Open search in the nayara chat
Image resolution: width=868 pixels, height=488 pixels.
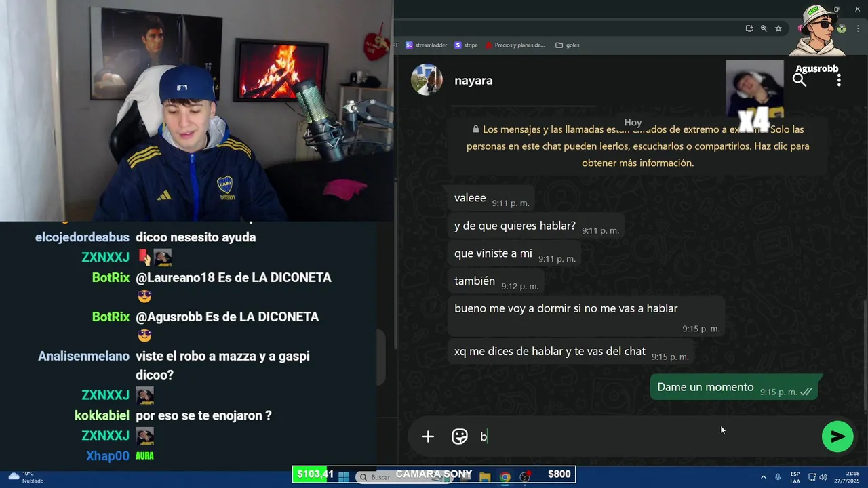[800, 81]
